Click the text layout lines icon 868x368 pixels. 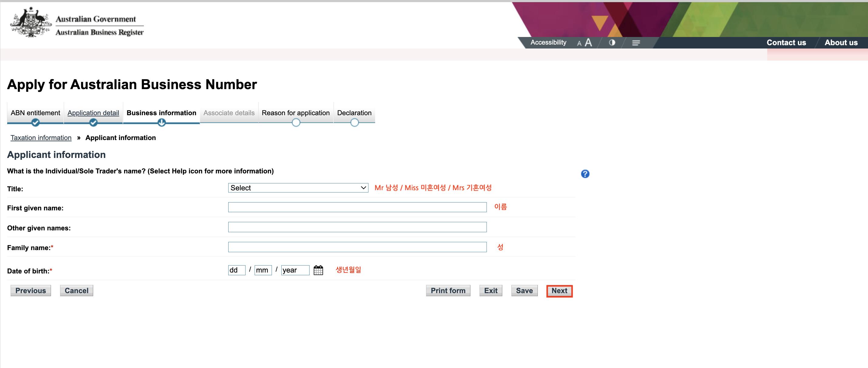[x=636, y=43]
